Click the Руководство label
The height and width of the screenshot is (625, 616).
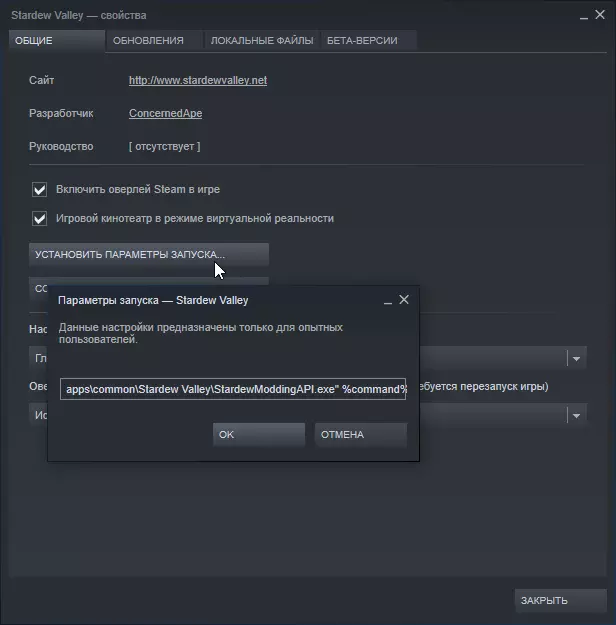click(61, 146)
